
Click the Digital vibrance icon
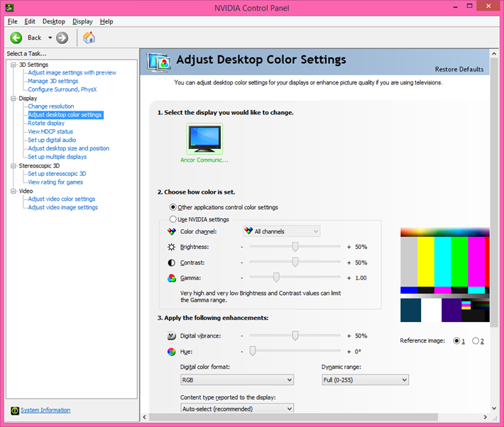click(172, 336)
